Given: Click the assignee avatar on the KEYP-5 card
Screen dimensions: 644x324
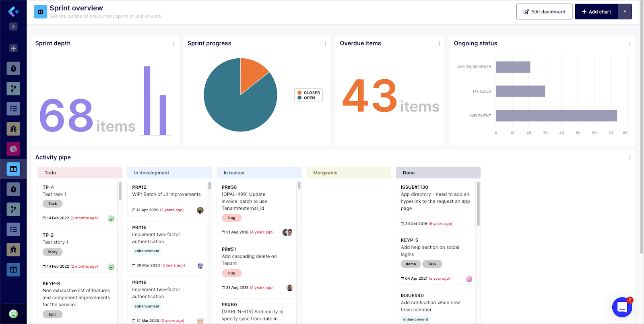Looking at the screenshot, I should click(469, 279).
